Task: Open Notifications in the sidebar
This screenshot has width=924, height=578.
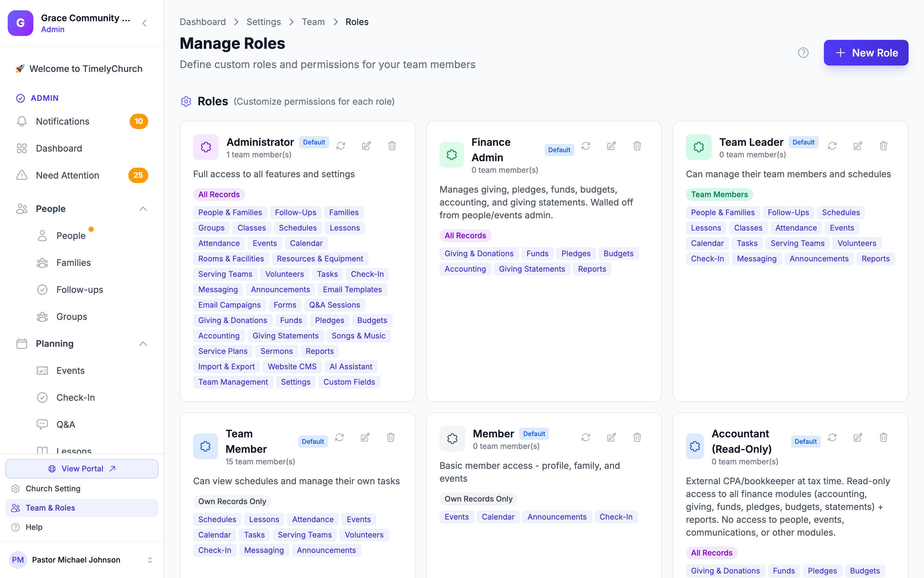Action: point(82,121)
